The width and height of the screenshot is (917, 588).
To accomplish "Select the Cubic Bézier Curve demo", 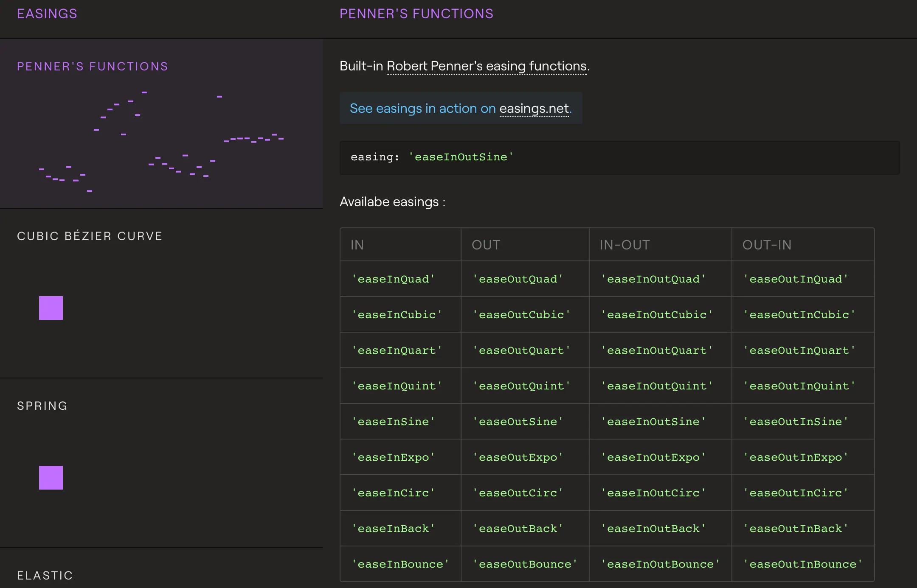I will [161, 293].
